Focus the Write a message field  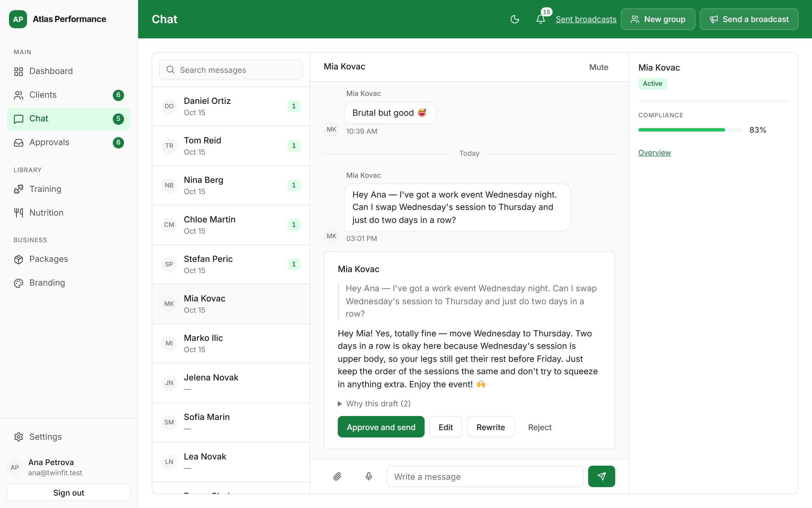click(485, 476)
